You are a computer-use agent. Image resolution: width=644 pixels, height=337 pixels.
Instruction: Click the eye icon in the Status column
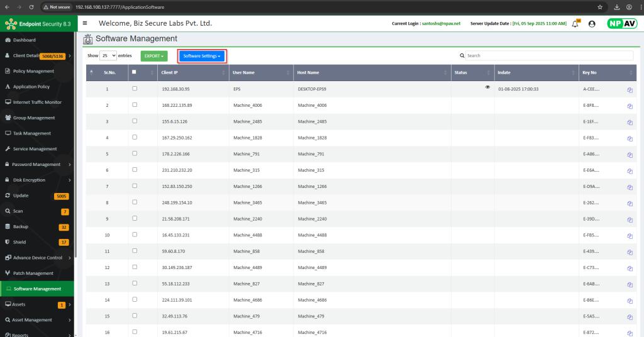pyautogui.click(x=487, y=87)
